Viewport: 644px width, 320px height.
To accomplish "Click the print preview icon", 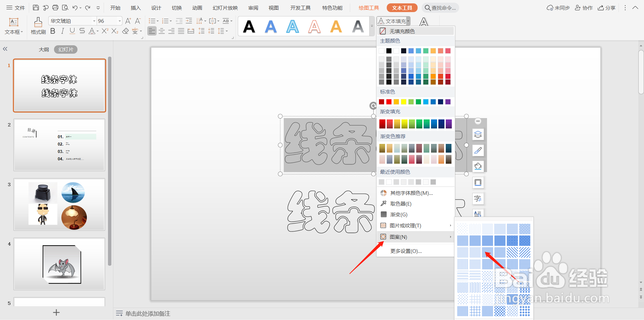I will tap(65, 8).
